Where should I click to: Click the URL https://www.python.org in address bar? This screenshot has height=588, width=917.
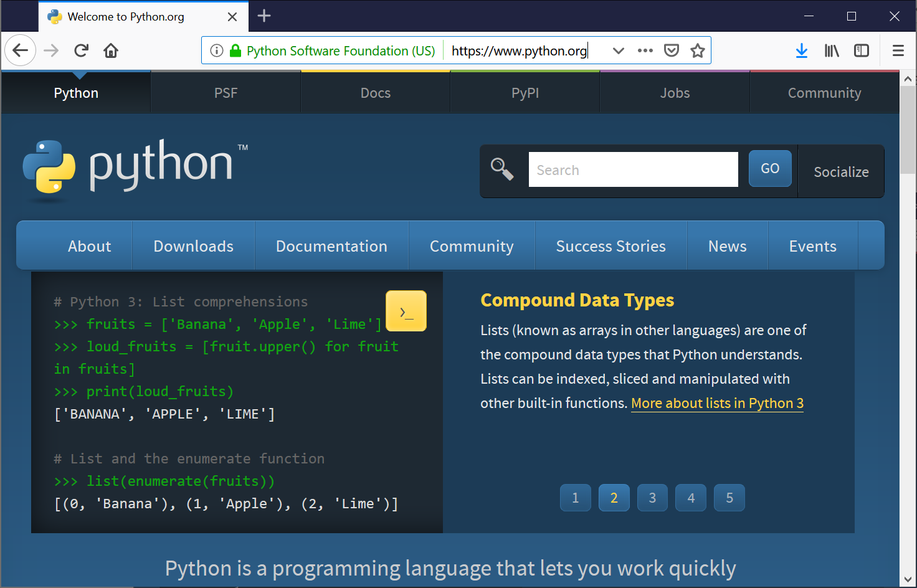(x=520, y=50)
